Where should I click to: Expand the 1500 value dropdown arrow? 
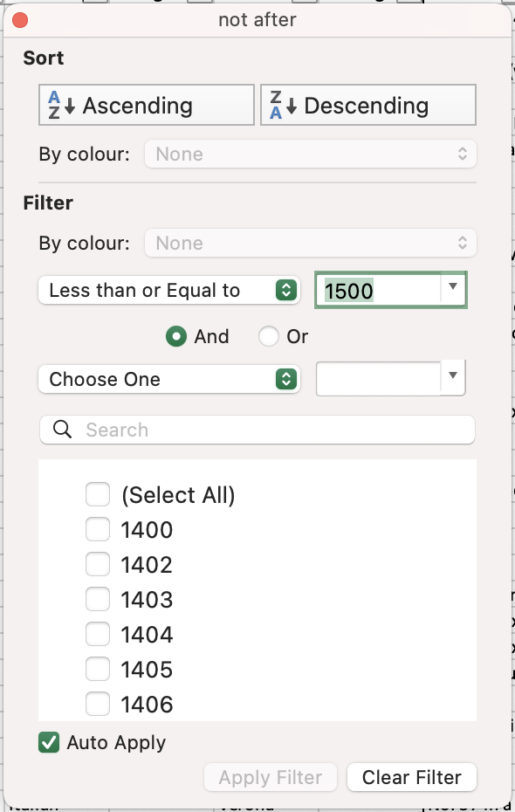[453, 287]
